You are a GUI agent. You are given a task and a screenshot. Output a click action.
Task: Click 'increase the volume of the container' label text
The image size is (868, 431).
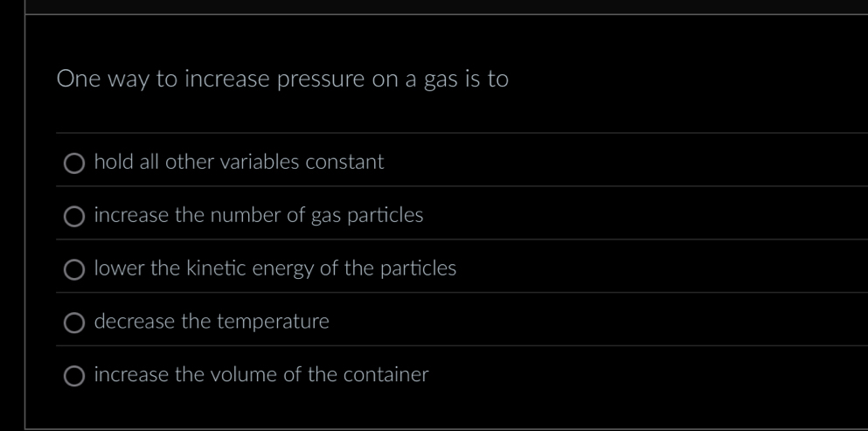point(261,375)
